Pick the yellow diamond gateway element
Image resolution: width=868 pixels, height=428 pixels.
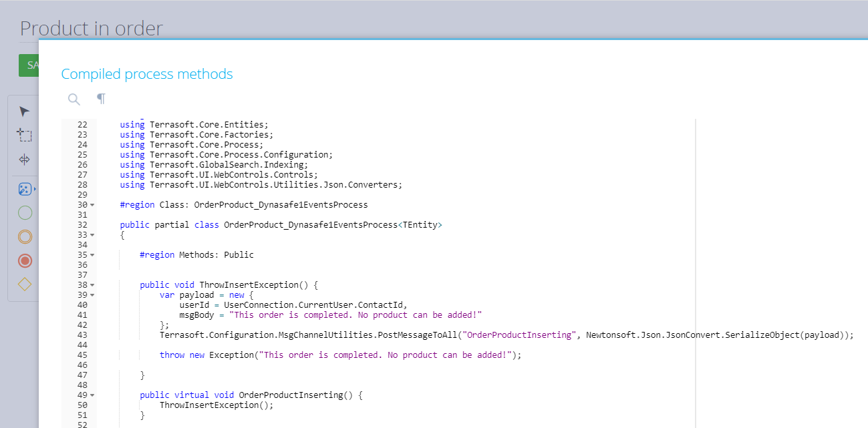[25, 284]
